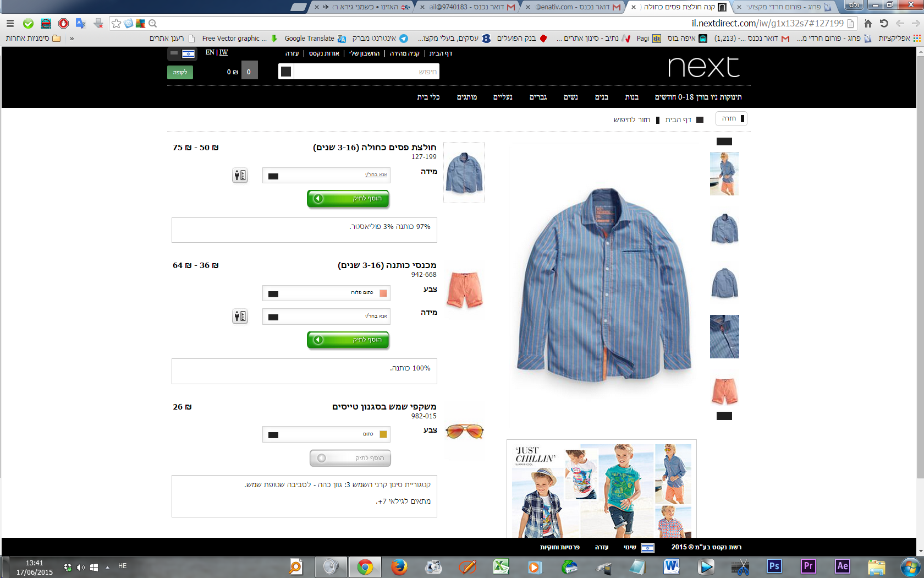924x578 pixels.
Task: Select the orange shorts thumbnail in gallery
Action: pyautogui.click(x=724, y=391)
